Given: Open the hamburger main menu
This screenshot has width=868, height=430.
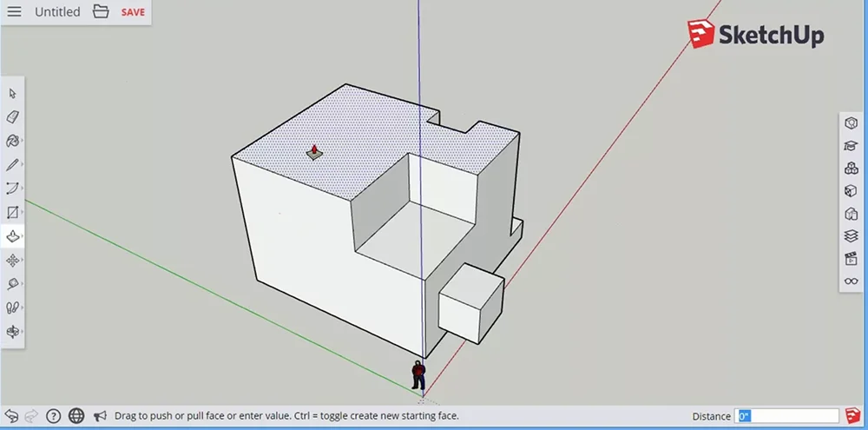Looking at the screenshot, I should point(15,12).
